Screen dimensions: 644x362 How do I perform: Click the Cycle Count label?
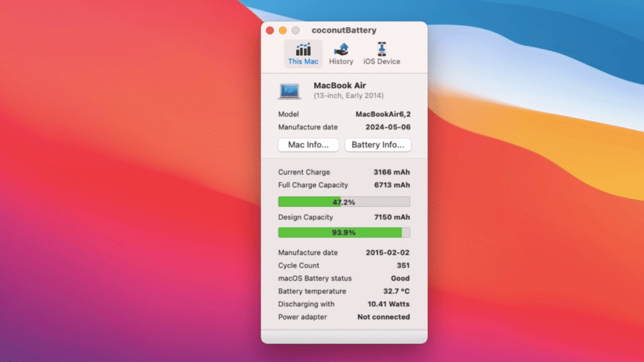pos(299,266)
